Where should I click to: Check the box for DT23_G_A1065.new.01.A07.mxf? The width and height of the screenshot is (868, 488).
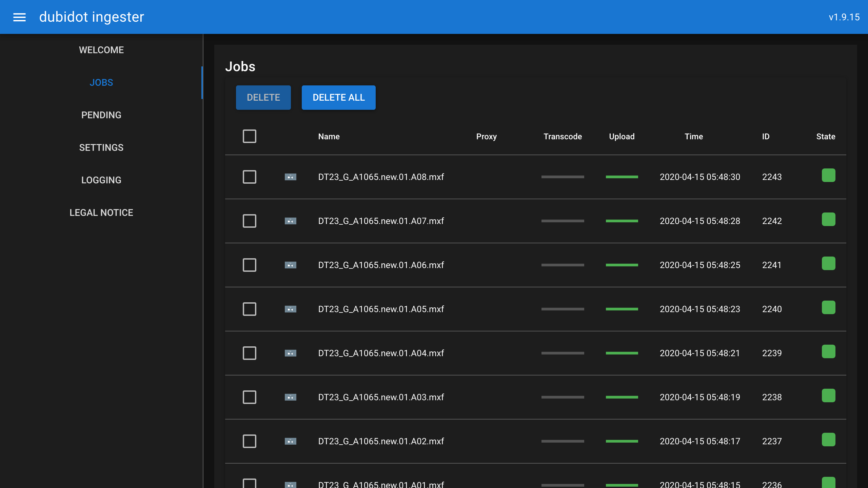(249, 221)
